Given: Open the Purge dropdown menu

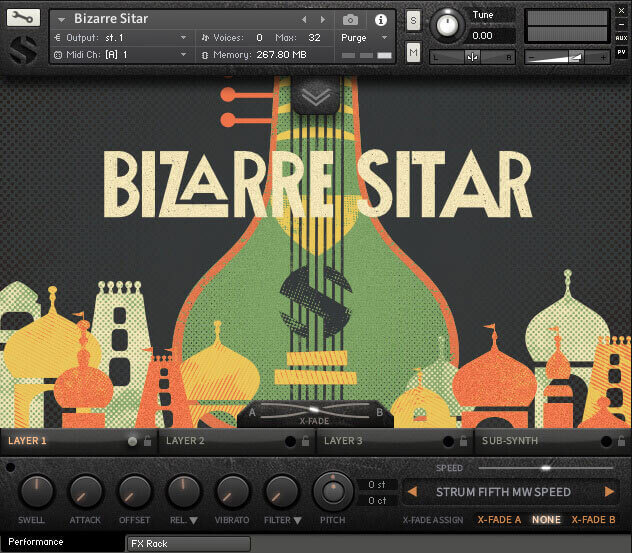Looking at the screenshot, I should [x=366, y=37].
